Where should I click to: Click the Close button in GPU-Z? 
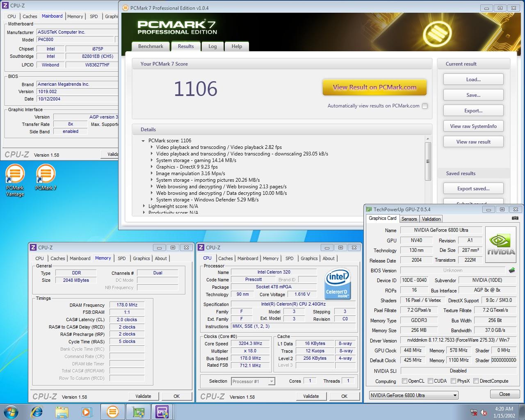point(504,394)
